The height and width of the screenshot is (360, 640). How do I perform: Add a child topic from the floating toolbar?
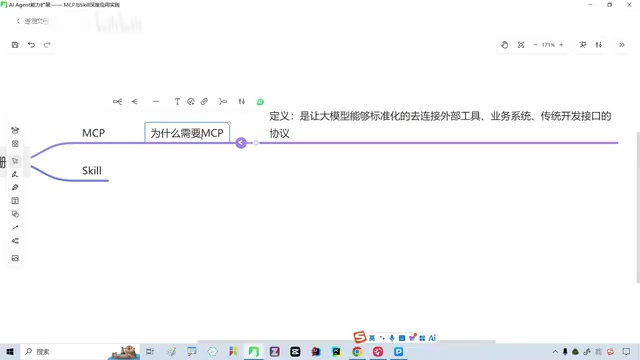[118, 102]
